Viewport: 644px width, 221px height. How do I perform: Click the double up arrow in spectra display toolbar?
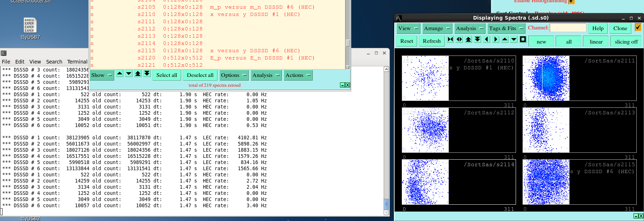468,40
